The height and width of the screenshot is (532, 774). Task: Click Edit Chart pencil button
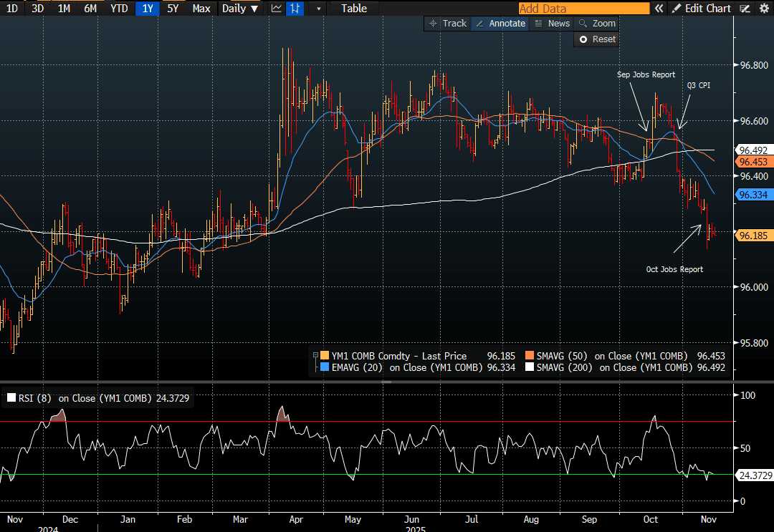pos(702,9)
